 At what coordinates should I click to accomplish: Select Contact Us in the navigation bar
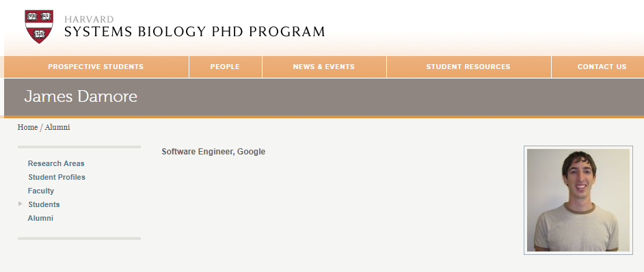point(602,66)
